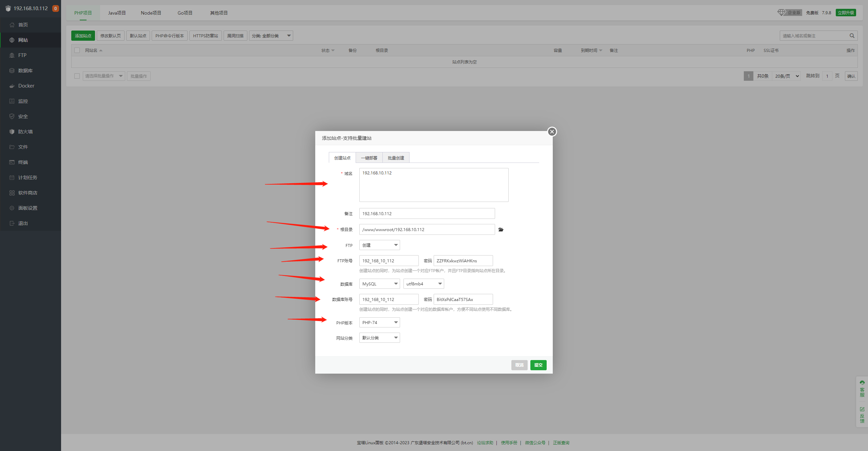Click the software store grid icon
The image size is (868, 451).
[12, 193]
